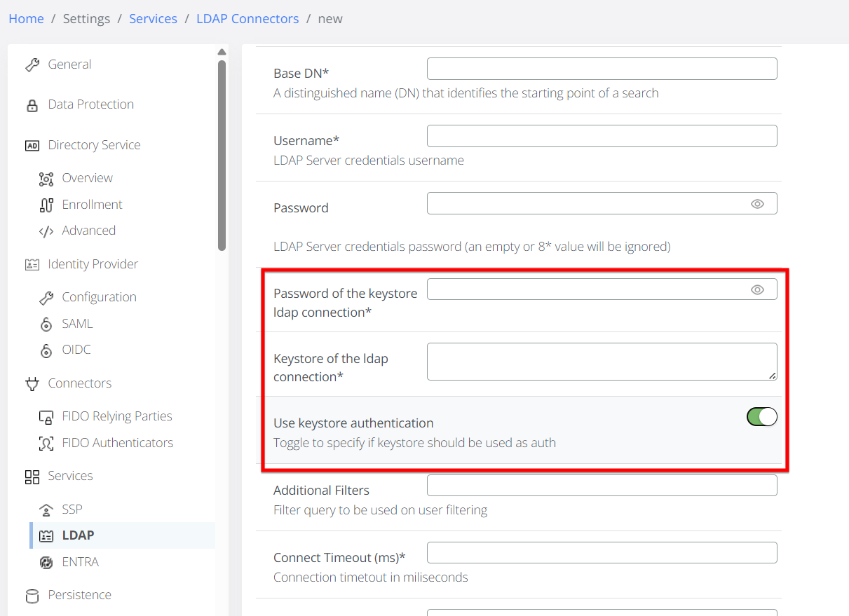This screenshot has height=616, width=849.
Task: Click the Base DN input field
Action: (x=602, y=69)
